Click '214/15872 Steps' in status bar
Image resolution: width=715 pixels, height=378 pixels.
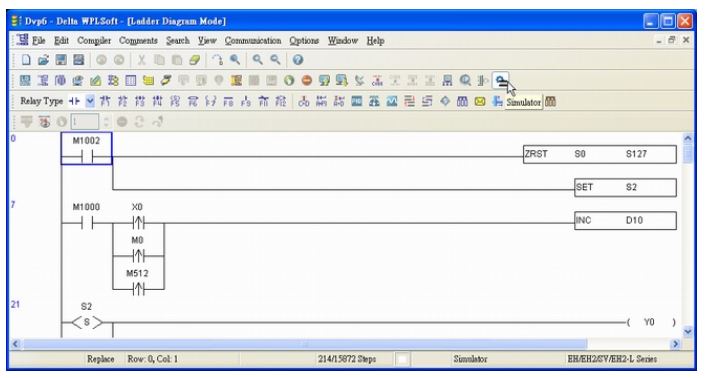pos(347,359)
